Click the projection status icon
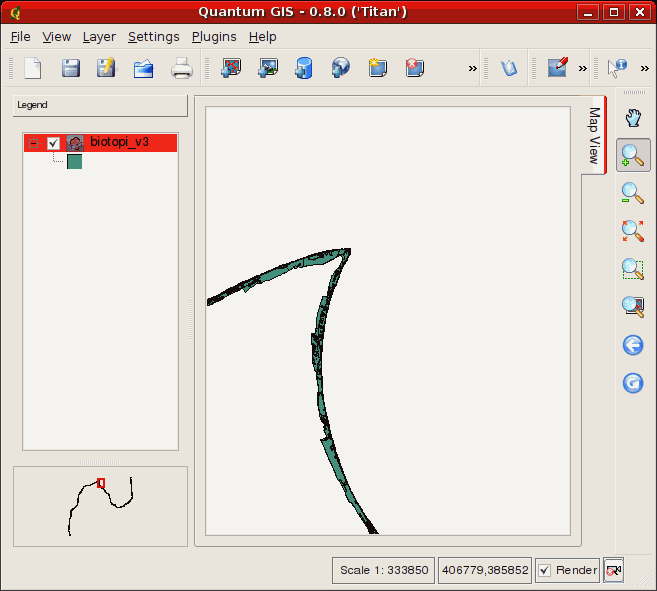This screenshot has height=591, width=657. [614, 570]
